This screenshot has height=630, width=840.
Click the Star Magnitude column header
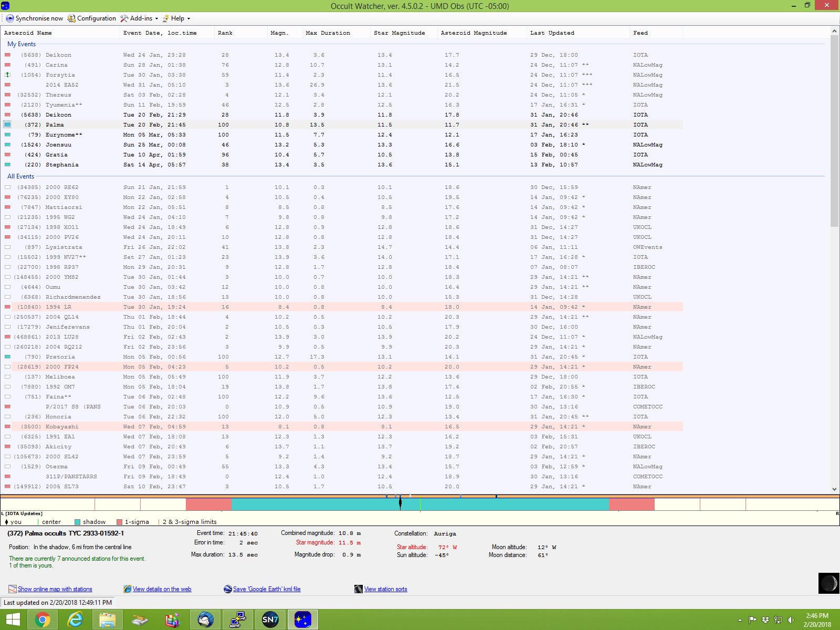pyautogui.click(x=399, y=33)
